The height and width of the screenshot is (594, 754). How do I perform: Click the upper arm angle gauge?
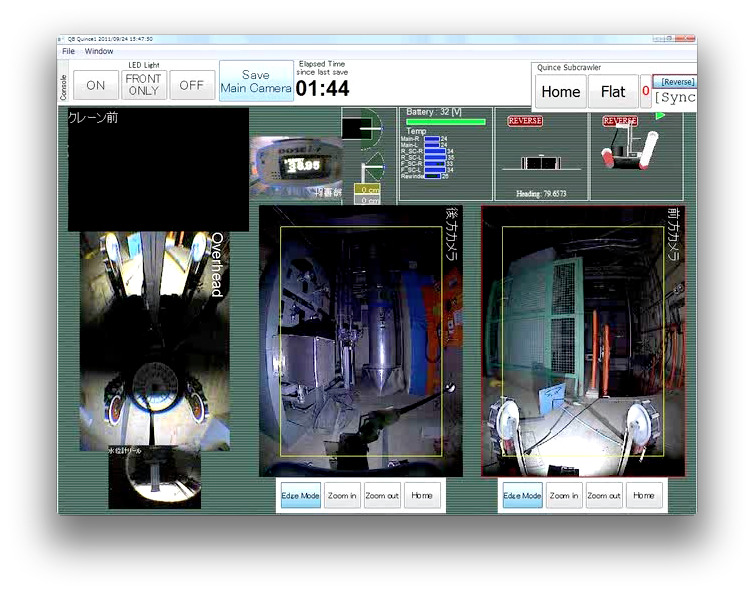pyautogui.click(x=363, y=128)
